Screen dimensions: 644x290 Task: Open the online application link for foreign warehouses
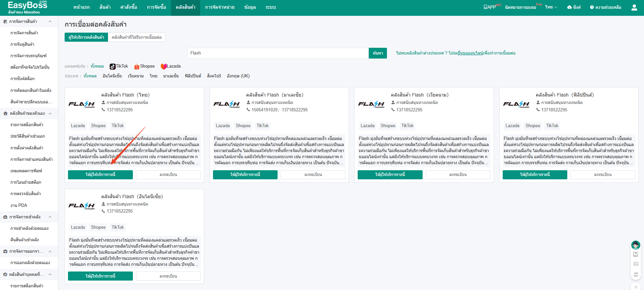coord(470,53)
